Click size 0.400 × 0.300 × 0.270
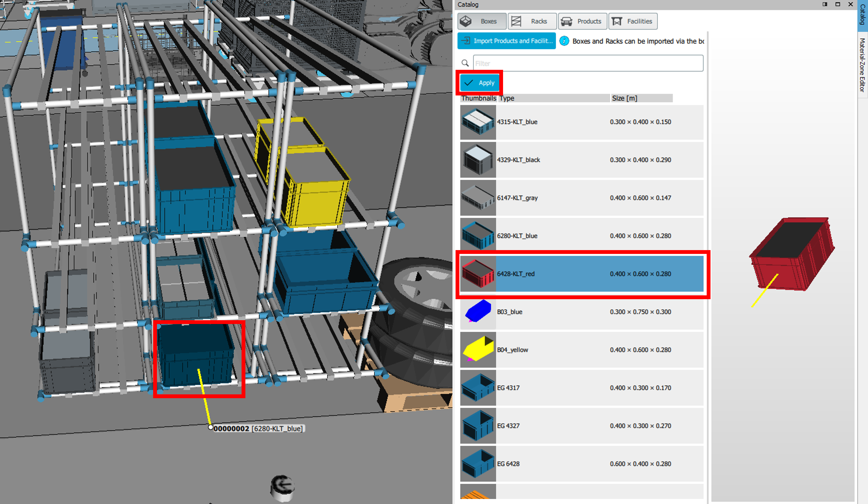 tap(640, 426)
